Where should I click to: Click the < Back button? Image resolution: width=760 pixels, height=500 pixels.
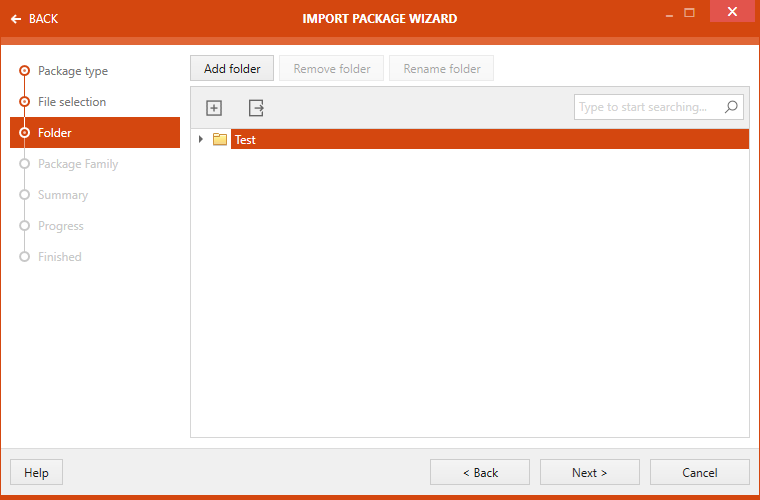[479, 472]
